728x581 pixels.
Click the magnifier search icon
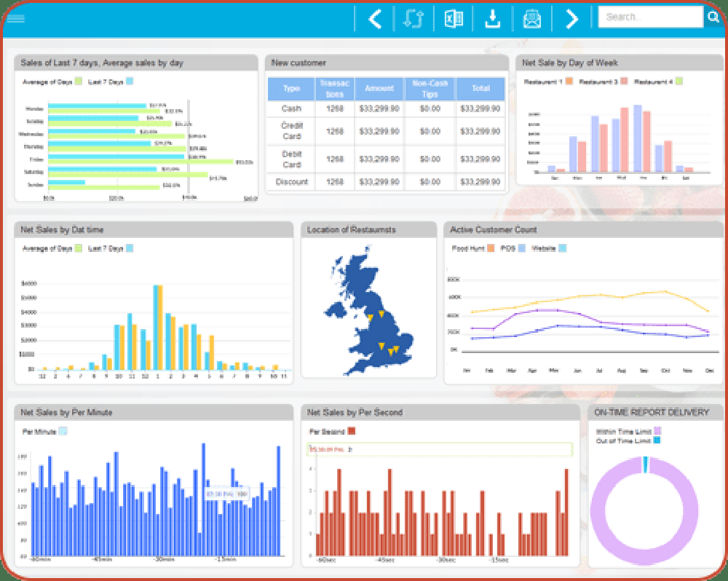pos(713,17)
